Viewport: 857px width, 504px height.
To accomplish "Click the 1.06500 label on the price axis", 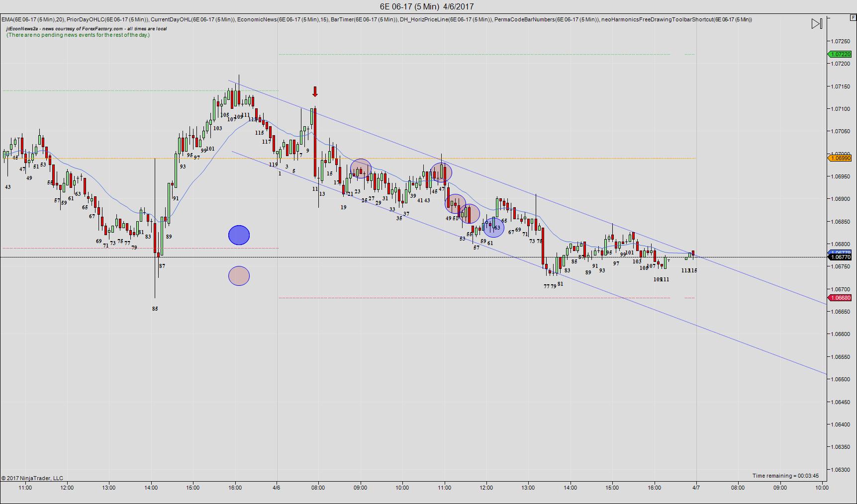I will pyautogui.click(x=840, y=379).
